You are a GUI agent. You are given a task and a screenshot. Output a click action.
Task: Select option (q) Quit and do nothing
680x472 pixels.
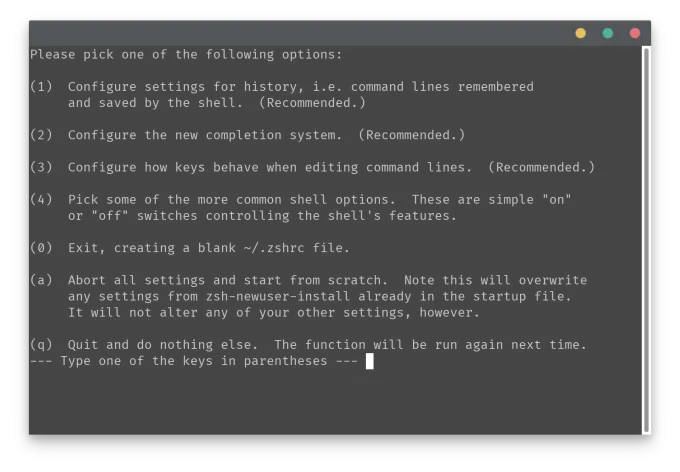[x=308, y=344]
